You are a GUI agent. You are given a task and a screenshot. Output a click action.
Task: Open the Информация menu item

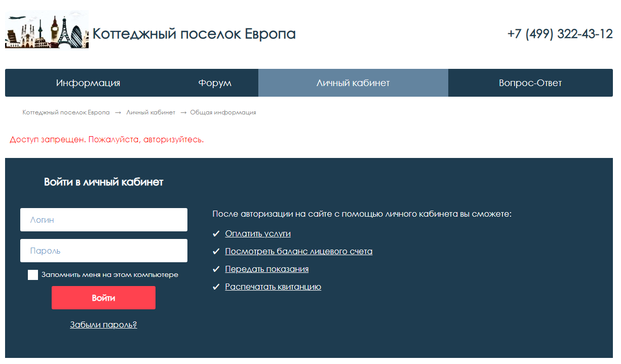click(88, 83)
